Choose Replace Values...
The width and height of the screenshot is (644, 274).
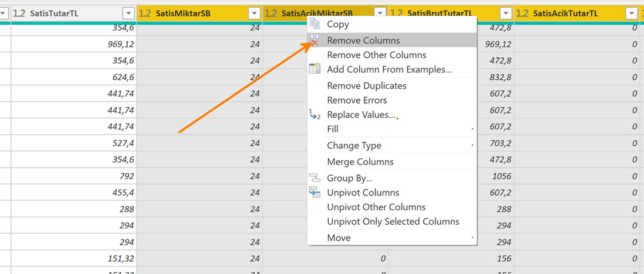click(x=392, y=114)
